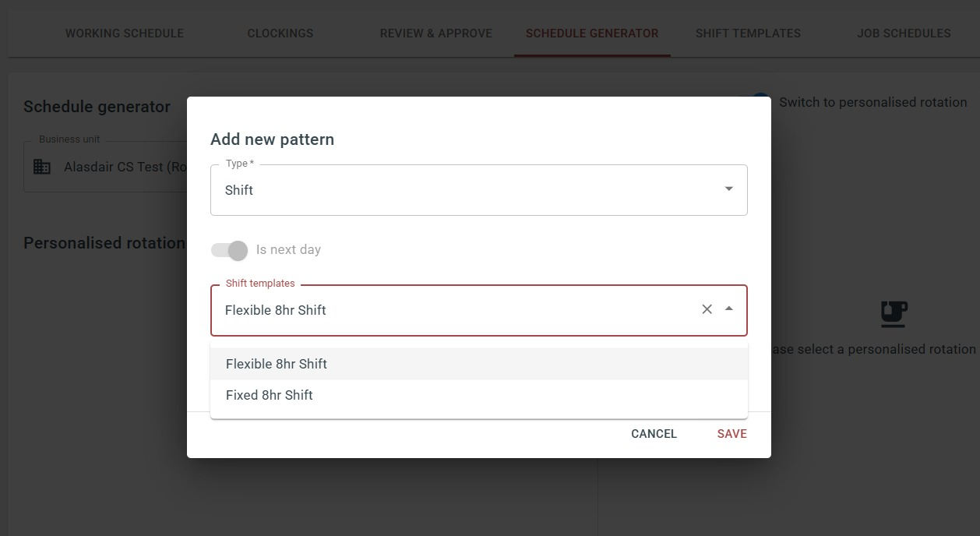Screen dimensions: 980x536
Task: Click the Type field showing 'Shift'
Action: pyautogui.click(x=467, y=190)
